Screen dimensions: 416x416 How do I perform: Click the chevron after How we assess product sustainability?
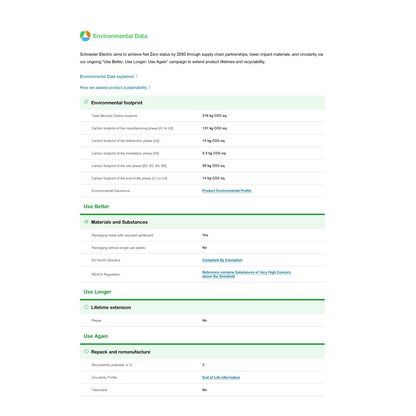[x=150, y=87]
